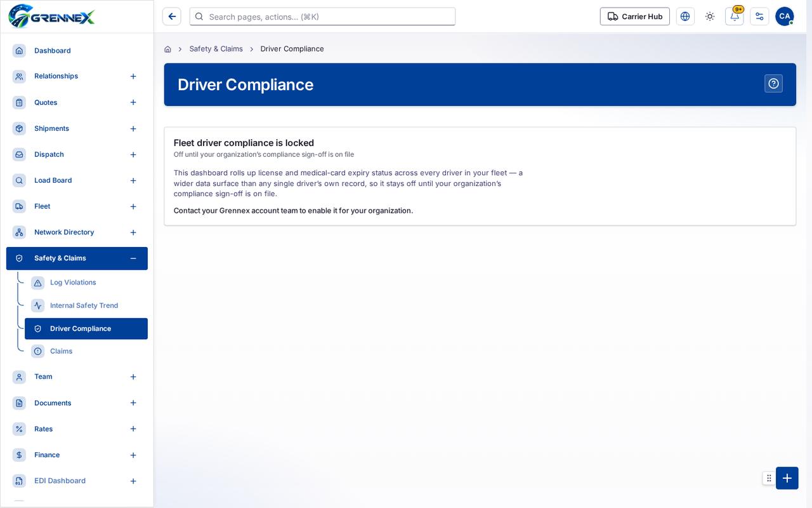Click the Rates percent icon
The height and width of the screenshot is (508, 812).
20,429
